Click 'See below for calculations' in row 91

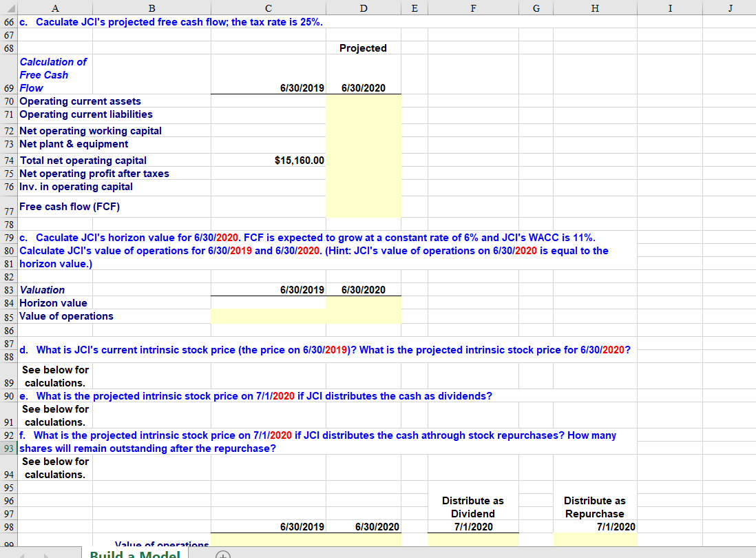(x=55, y=415)
